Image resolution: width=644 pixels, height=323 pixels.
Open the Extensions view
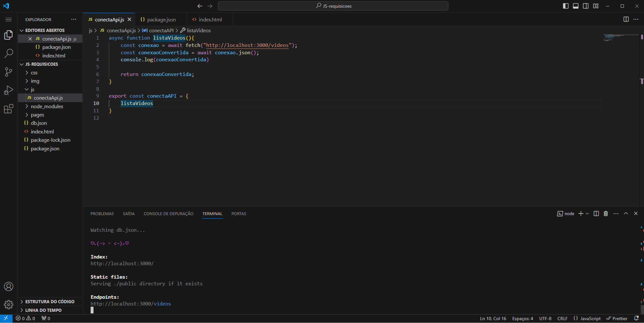9,109
